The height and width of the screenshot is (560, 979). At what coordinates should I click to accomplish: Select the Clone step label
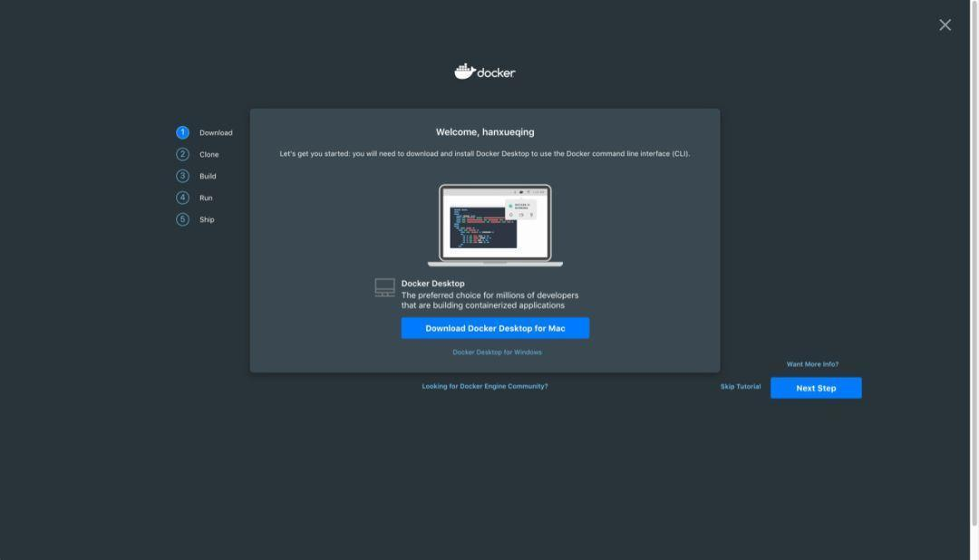209,155
